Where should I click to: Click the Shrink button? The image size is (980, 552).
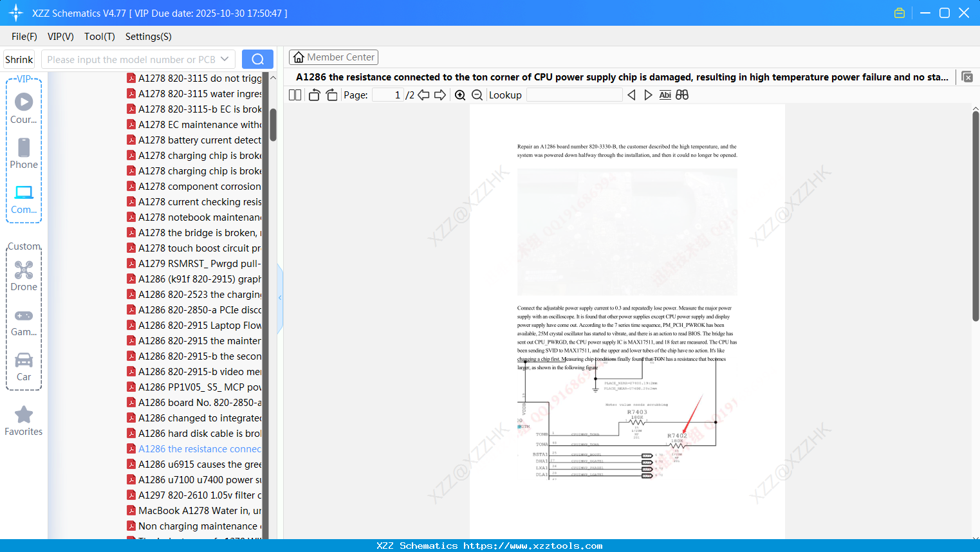click(x=19, y=59)
